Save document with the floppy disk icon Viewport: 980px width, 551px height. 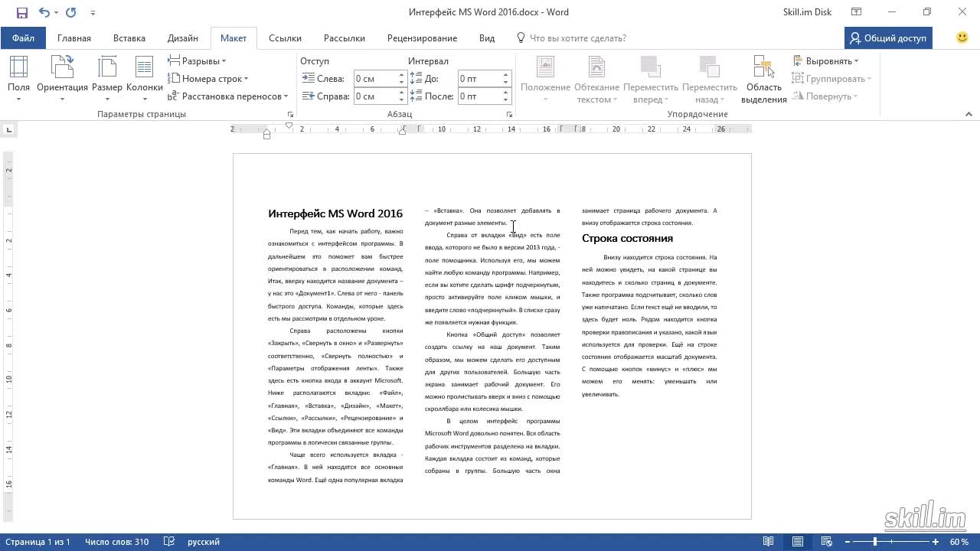21,12
